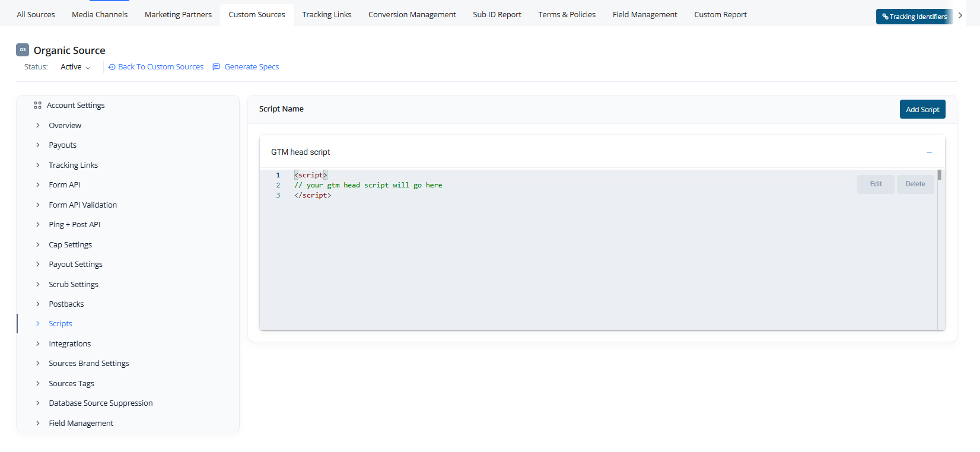This screenshot has height=452, width=980.
Task: Expand the Sources Brand Settings chevron
Action: [x=38, y=363]
